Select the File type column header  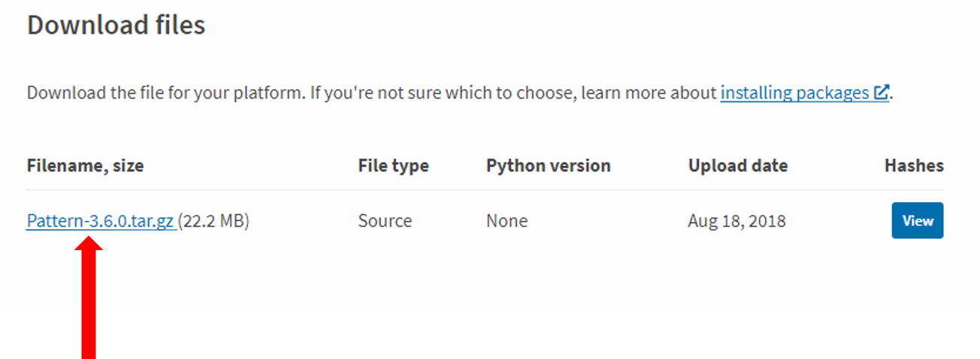(x=393, y=166)
